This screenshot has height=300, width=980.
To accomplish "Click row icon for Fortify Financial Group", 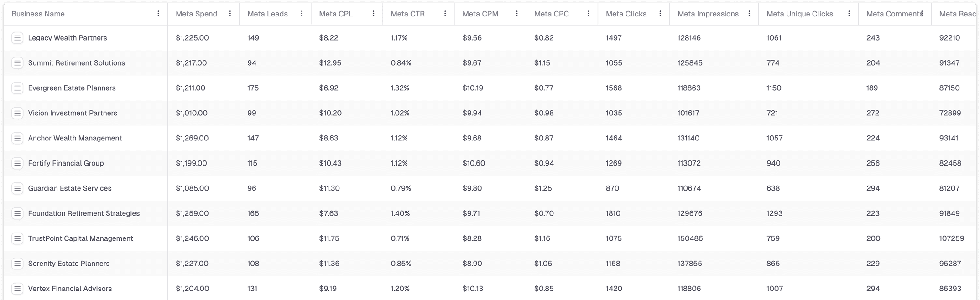I will pos(17,163).
